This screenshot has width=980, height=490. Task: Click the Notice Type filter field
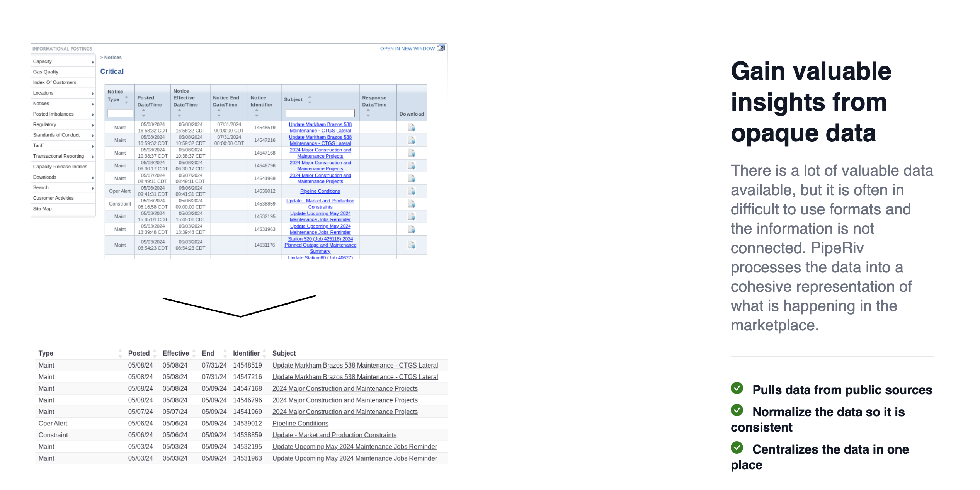click(120, 113)
